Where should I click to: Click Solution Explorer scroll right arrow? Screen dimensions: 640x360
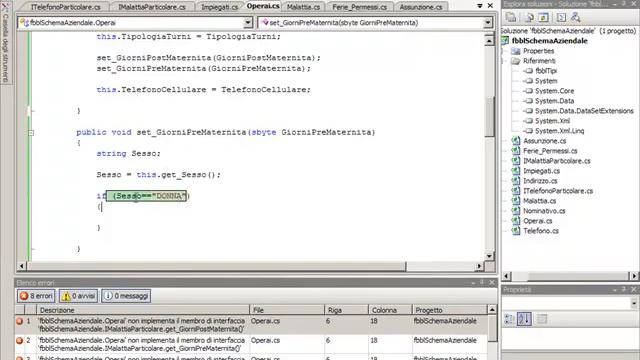[634, 276]
